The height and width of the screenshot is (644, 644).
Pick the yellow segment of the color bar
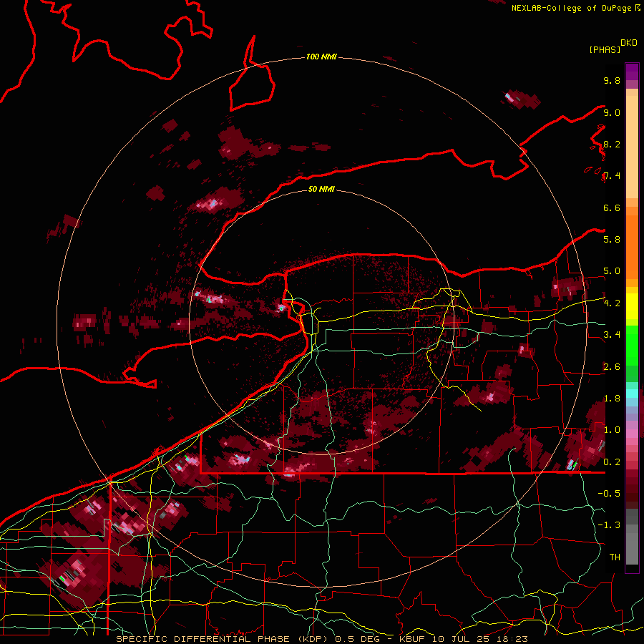coord(632,306)
